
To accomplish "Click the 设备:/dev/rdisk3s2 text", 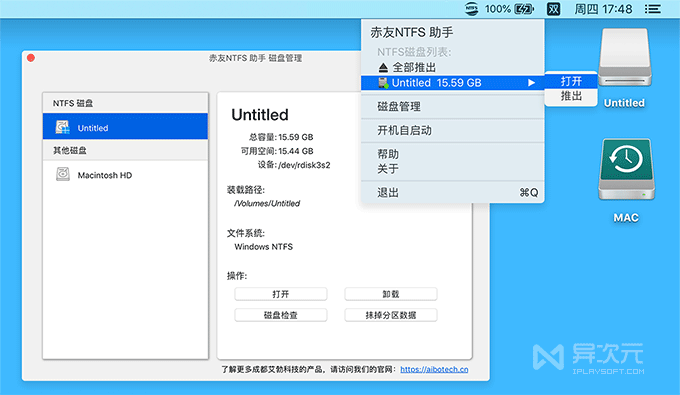I will (294, 165).
